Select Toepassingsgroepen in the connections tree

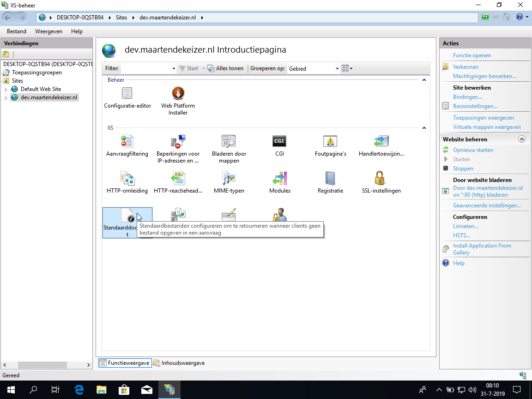pyautogui.click(x=36, y=72)
